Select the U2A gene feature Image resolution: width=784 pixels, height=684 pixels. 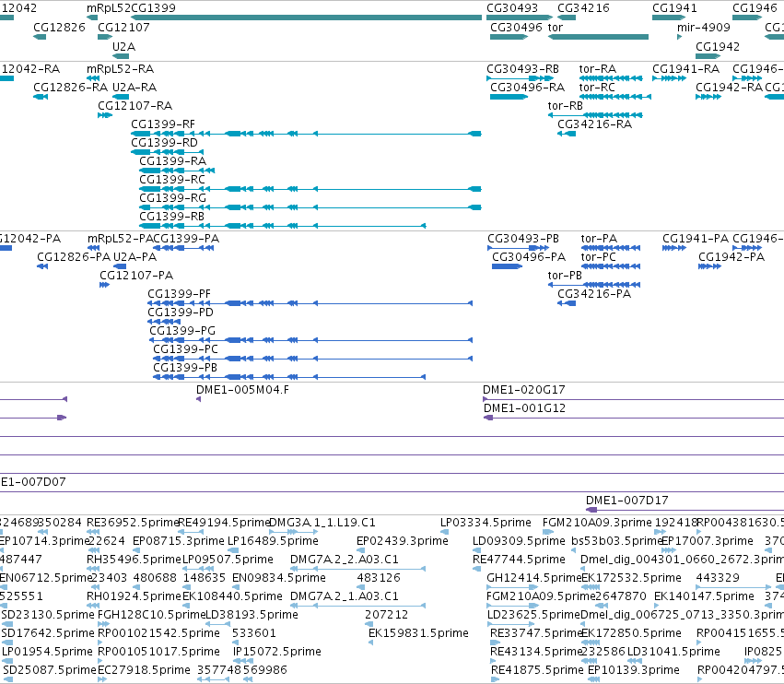click(x=121, y=56)
